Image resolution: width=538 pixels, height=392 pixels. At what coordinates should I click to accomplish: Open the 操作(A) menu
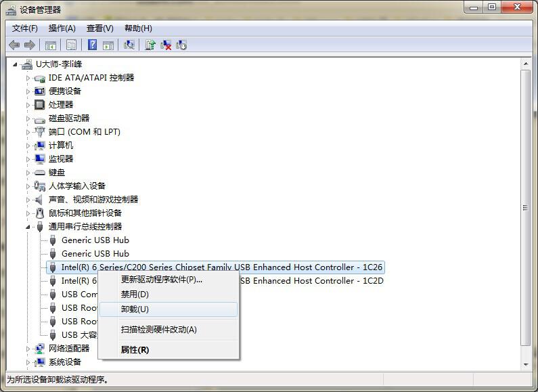(62, 28)
